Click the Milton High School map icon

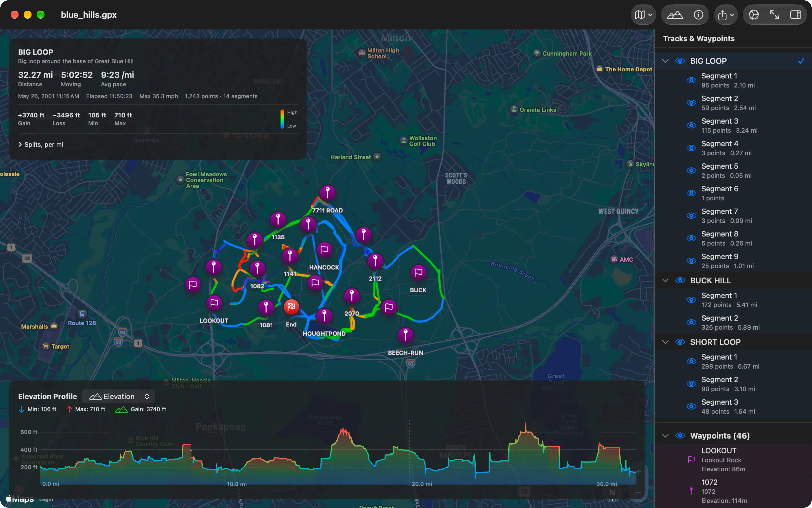point(361,53)
